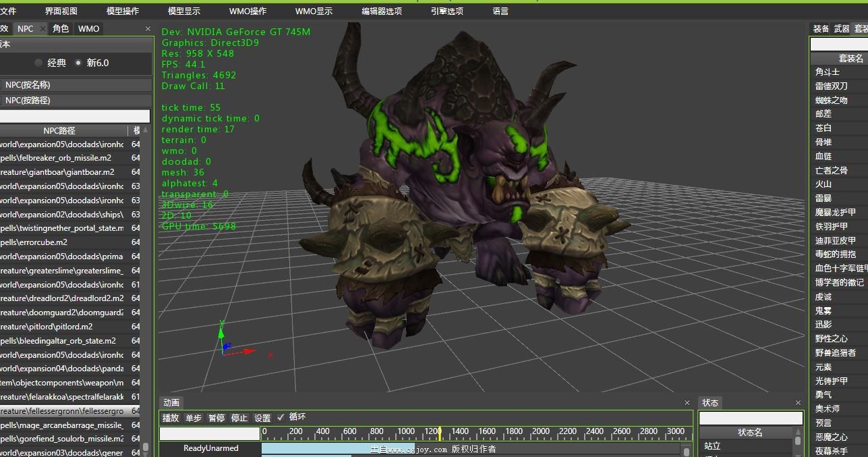The height and width of the screenshot is (457, 868).
Task: Open the 模型显示 menu
Action: click(x=184, y=11)
